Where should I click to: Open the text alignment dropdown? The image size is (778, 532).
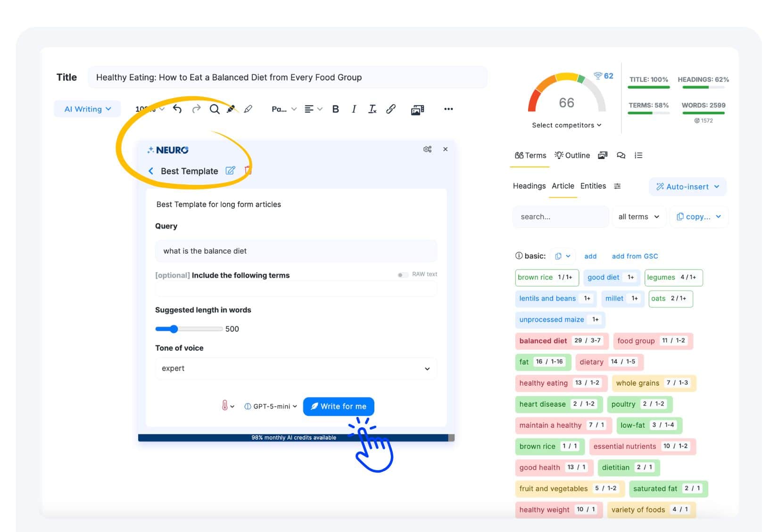(x=313, y=109)
